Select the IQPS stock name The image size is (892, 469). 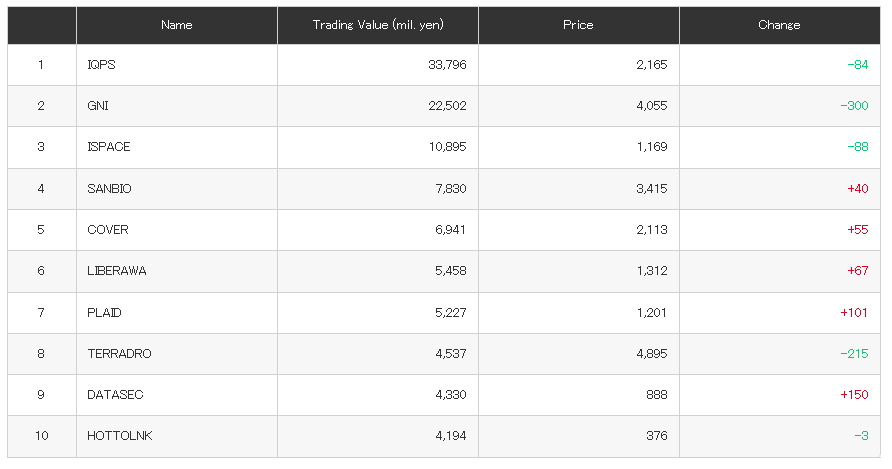101,65
